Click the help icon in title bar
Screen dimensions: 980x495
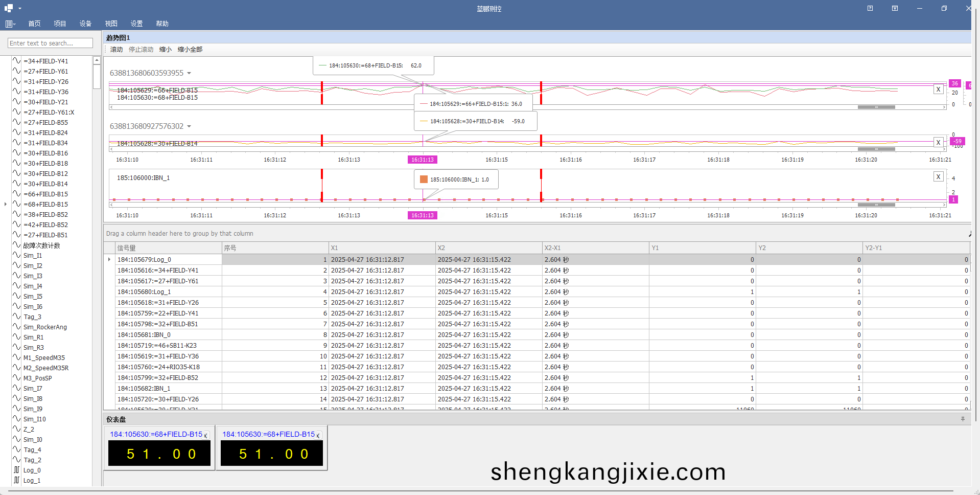point(870,8)
